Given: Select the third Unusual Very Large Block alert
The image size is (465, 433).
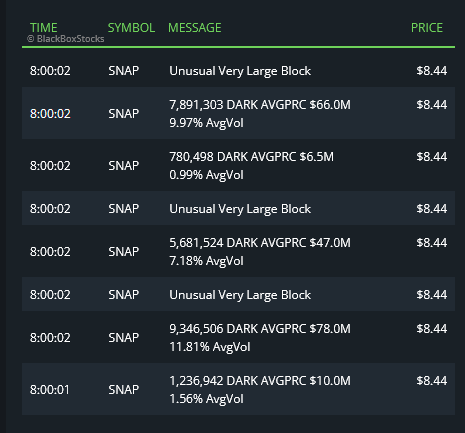Looking at the screenshot, I should (x=238, y=294).
